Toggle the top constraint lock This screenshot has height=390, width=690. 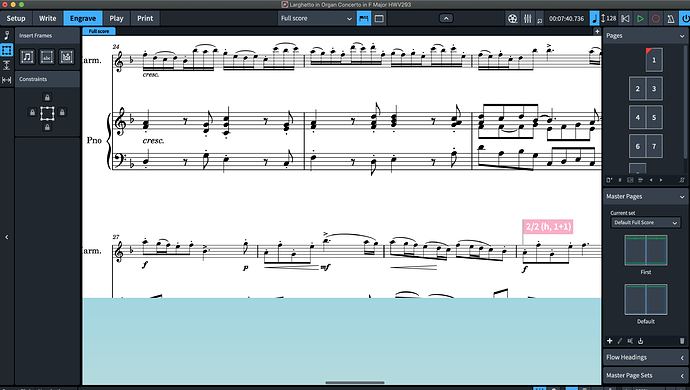click(x=47, y=97)
